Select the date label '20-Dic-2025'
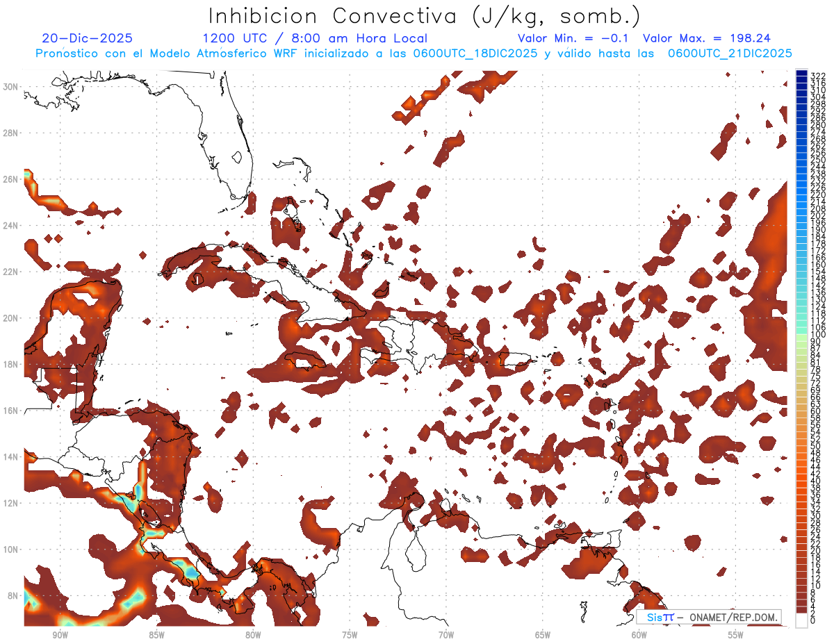 point(88,39)
